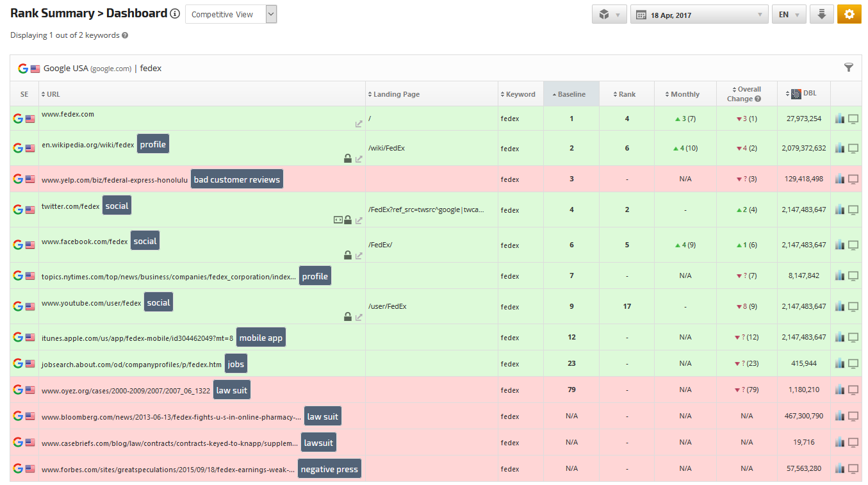The image size is (868, 485).
Task: Click the "bad customer reviews" tag
Action: click(x=237, y=179)
